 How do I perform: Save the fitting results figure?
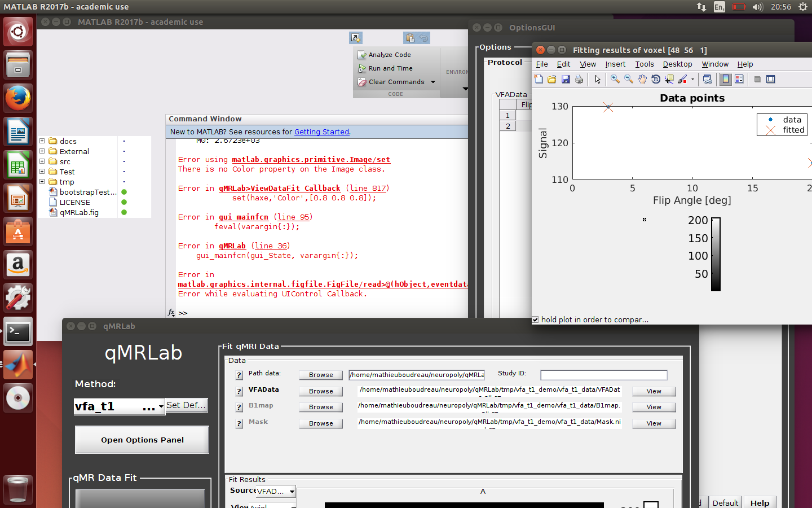coord(566,79)
